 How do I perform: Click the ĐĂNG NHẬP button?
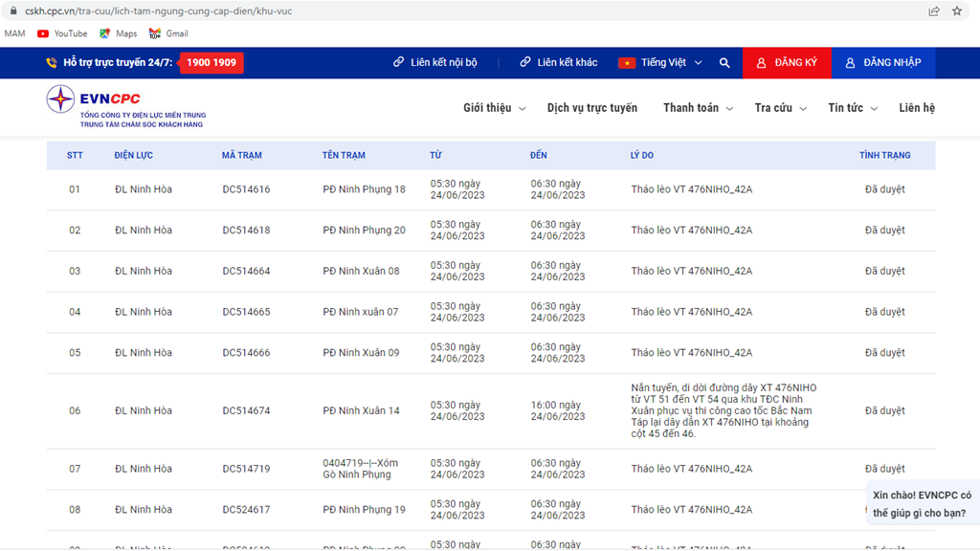(883, 63)
